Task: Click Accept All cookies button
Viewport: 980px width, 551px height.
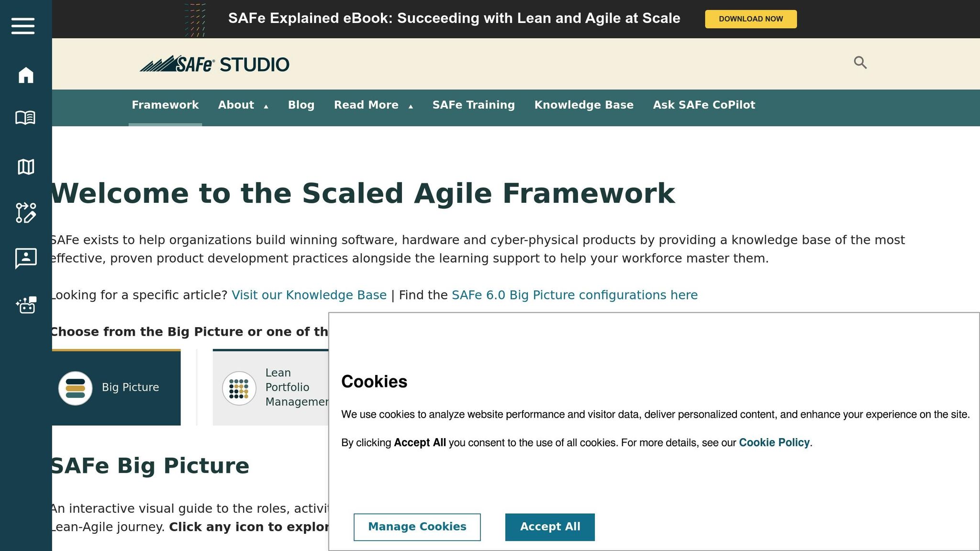Action: [550, 527]
